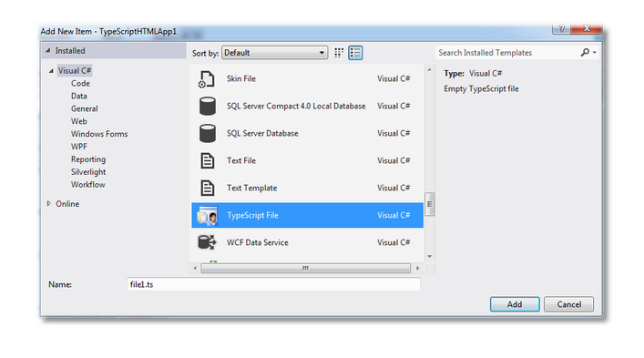Click the WCF Data Service icon
644x358 pixels.
point(207,242)
